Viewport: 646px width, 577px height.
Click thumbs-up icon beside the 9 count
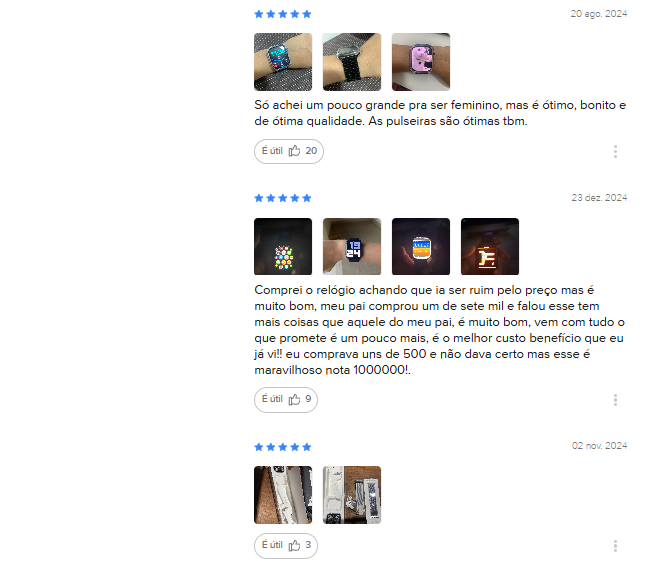coord(294,399)
